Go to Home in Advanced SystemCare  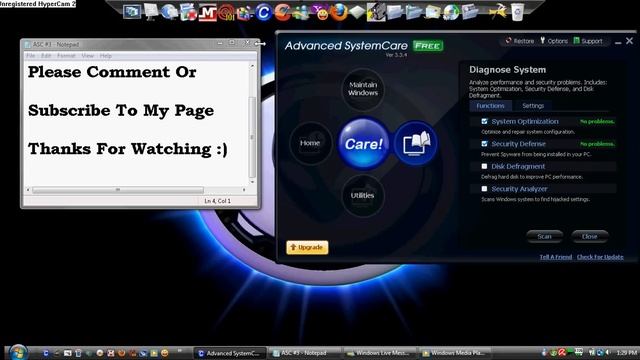310,143
